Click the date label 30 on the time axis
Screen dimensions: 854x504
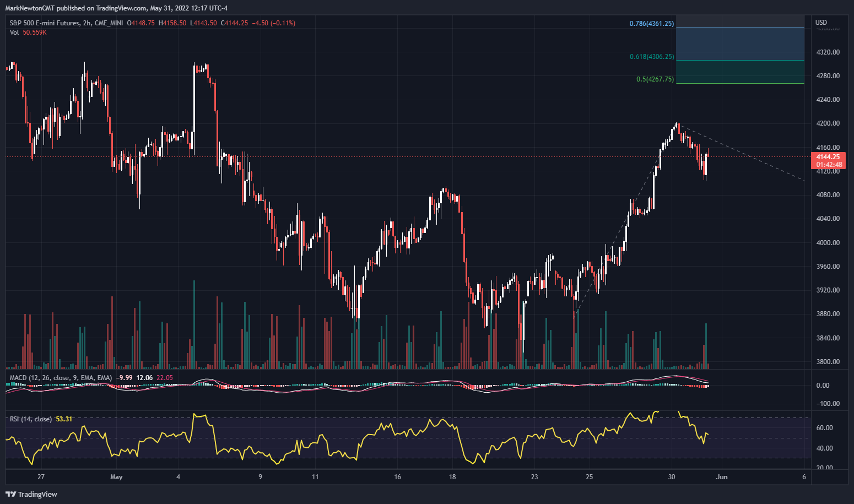coord(672,477)
